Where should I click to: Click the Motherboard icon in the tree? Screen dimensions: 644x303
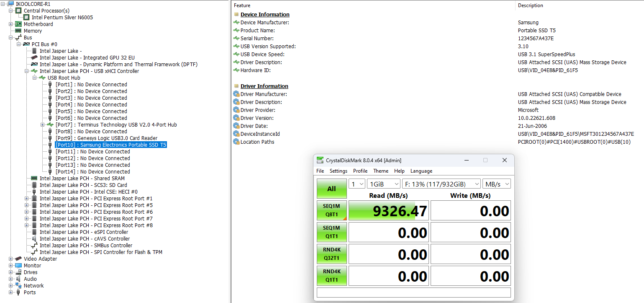pos(18,24)
